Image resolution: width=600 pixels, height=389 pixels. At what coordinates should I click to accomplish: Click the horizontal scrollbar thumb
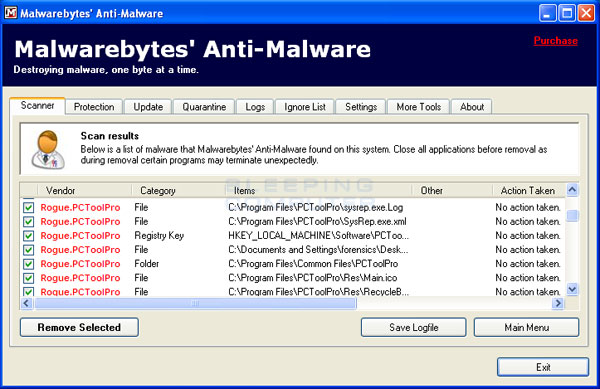click(195, 303)
